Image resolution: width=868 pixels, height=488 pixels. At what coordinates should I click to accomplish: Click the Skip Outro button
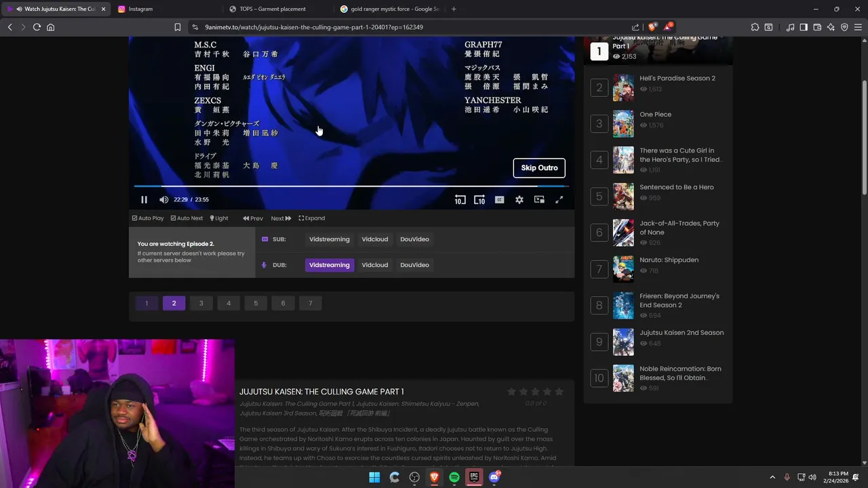coord(539,168)
